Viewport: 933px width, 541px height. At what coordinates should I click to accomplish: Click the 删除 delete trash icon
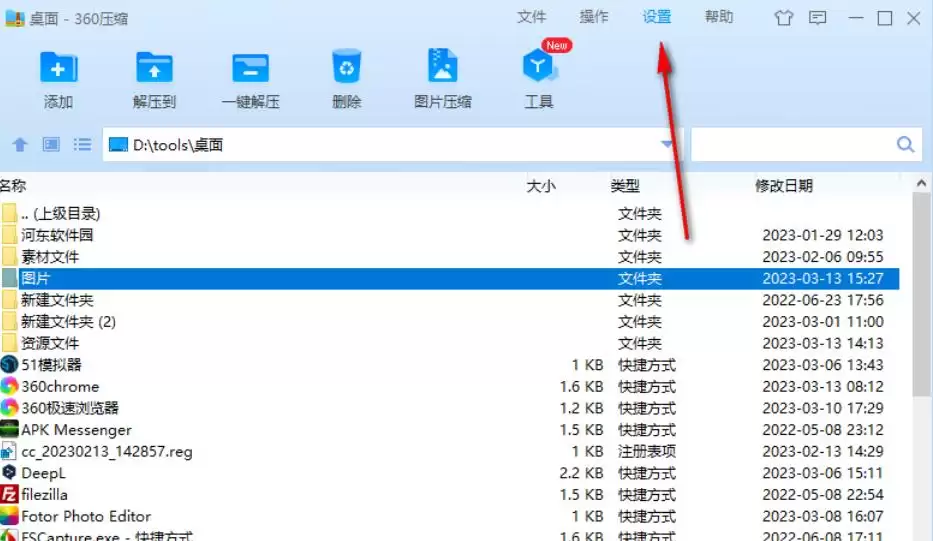tap(346, 67)
